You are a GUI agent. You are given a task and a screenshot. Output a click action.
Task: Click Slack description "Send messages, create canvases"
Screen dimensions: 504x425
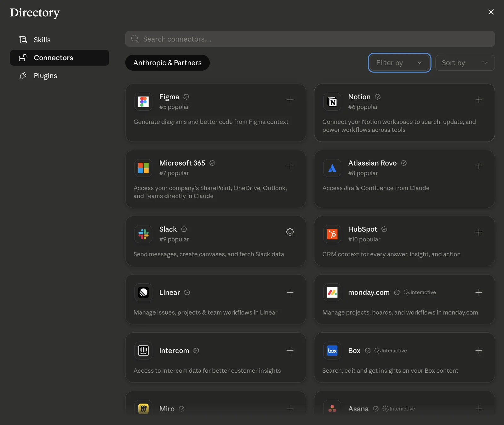pos(209,254)
